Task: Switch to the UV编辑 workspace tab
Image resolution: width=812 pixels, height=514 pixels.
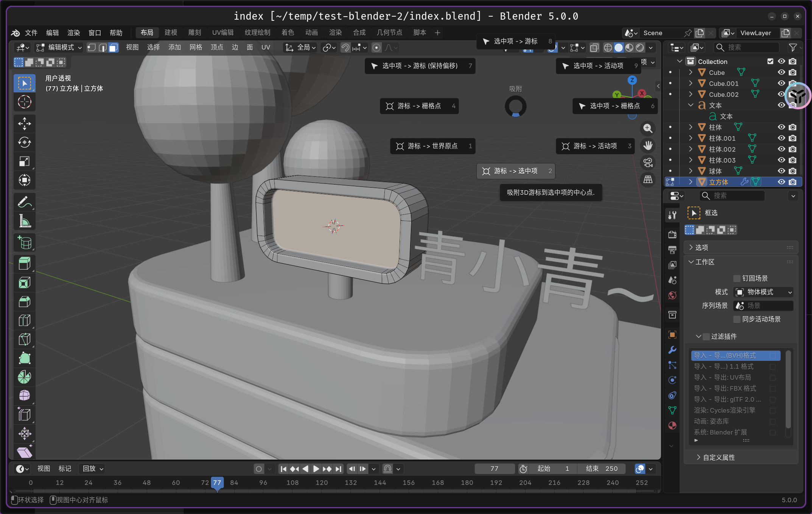Action: point(222,33)
